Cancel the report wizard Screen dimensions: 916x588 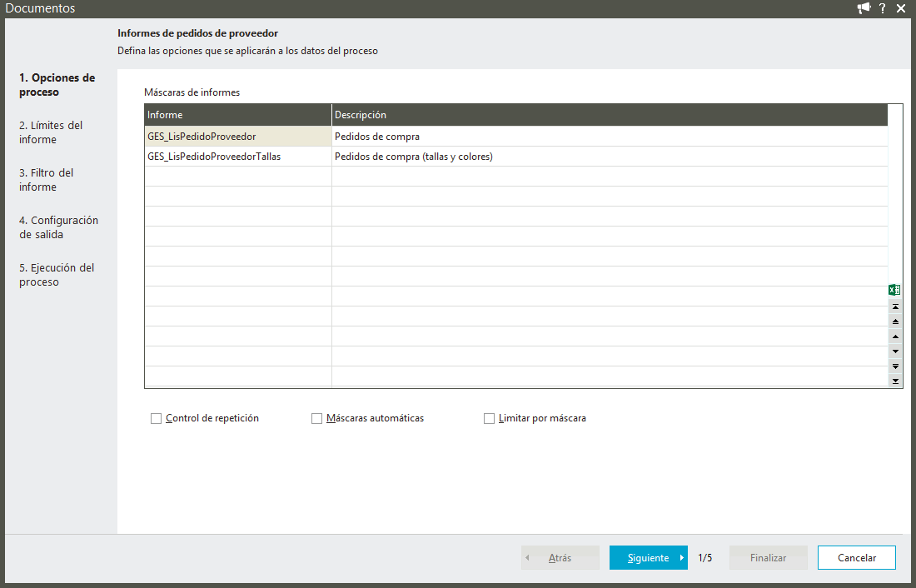click(856, 558)
